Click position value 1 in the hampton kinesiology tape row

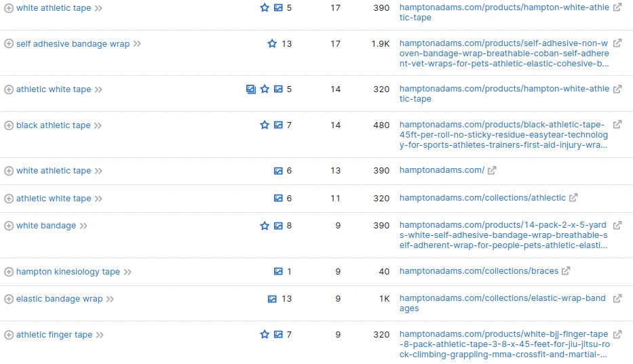tap(289, 272)
